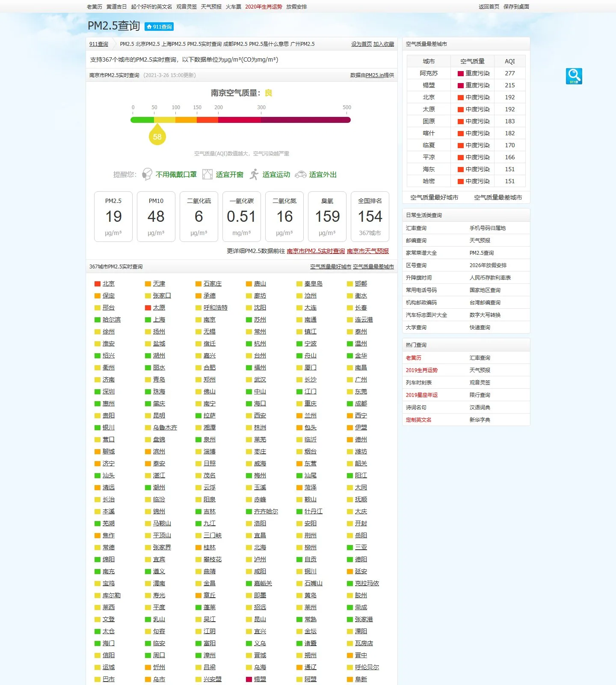The image size is (616, 685).
Task: Open 2026年放假安排 link
Action: 488,265
